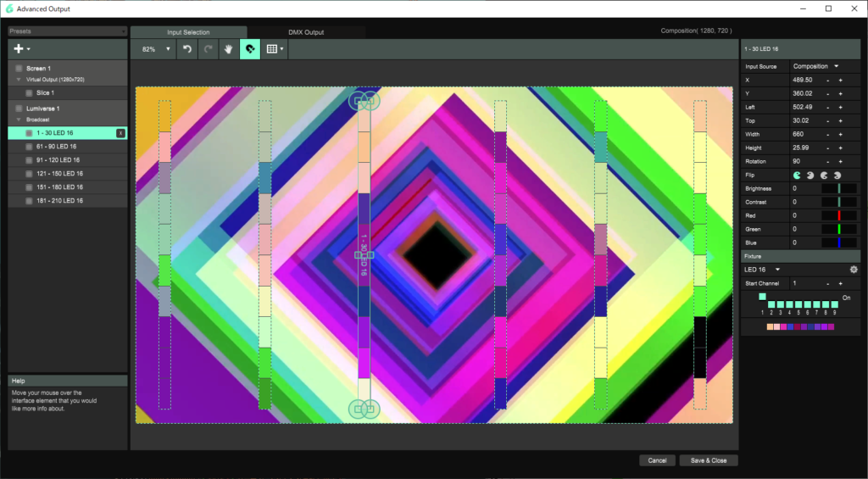The height and width of the screenshot is (479, 868).
Task: Decrease Left value with minus button
Action: click(x=828, y=108)
